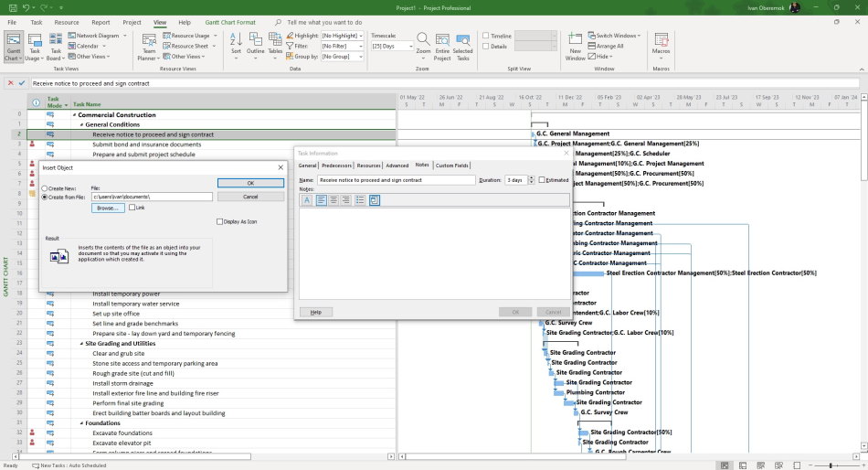Cancel entry with red X in formula bar
The height and width of the screenshot is (470, 868).
pyautogui.click(x=11, y=83)
